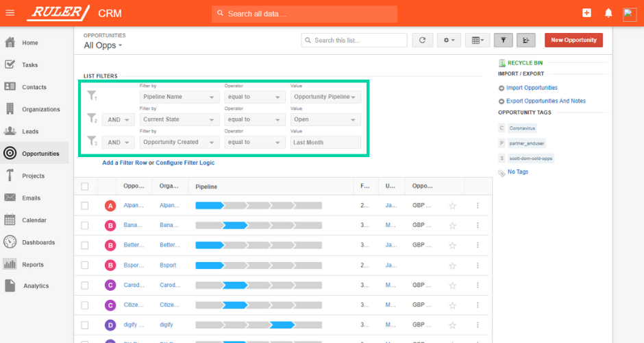644x343 pixels.
Task: Open the Pipeline Name filter-by dropdown
Action: click(179, 97)
